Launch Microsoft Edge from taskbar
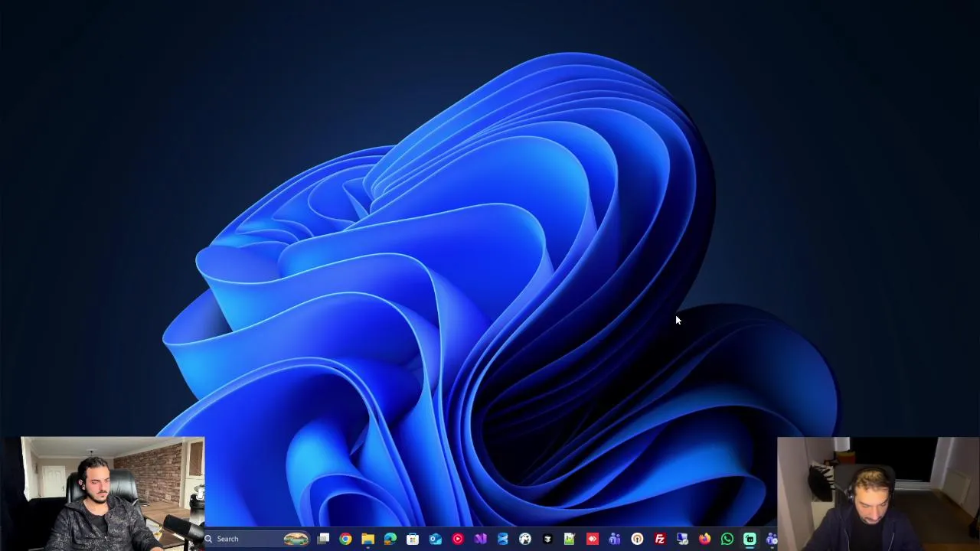This screenshot has width=980, height=551. (x=390, y=539)
